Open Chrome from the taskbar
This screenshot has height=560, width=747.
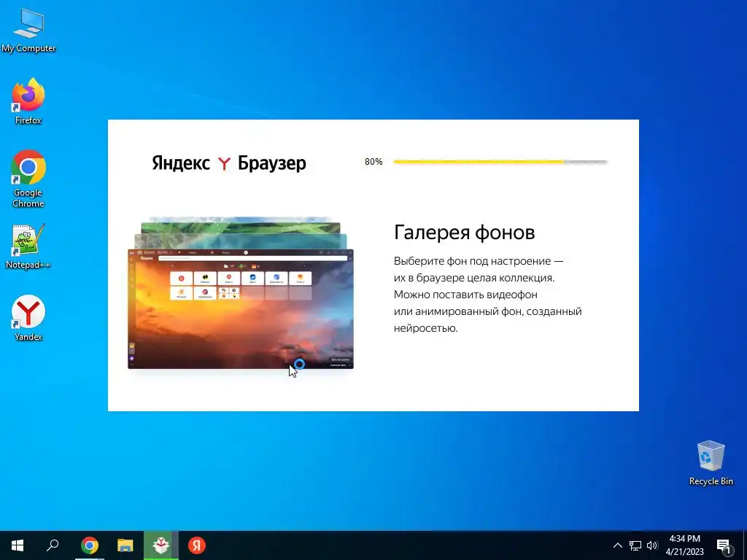click(x=89, y=545)
